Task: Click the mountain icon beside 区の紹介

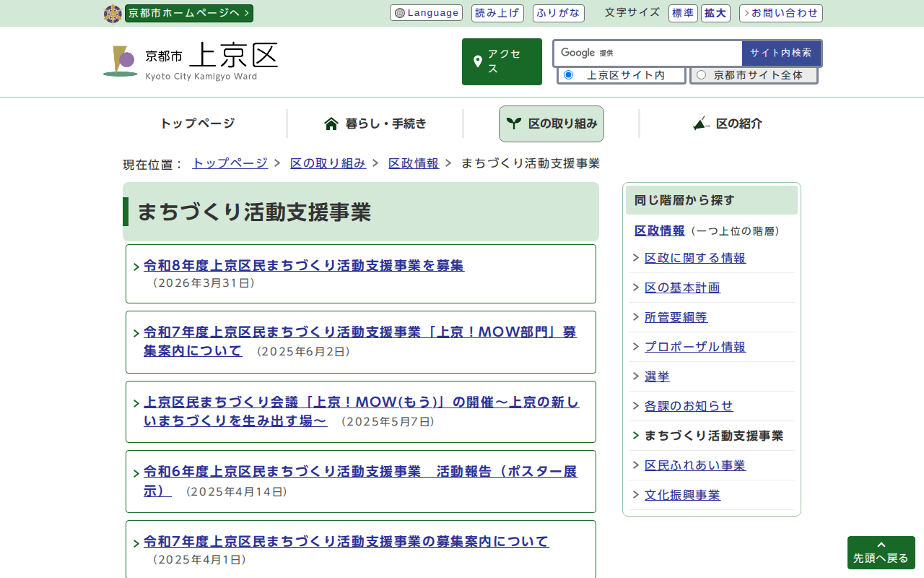Action: (x=701, y=124)
